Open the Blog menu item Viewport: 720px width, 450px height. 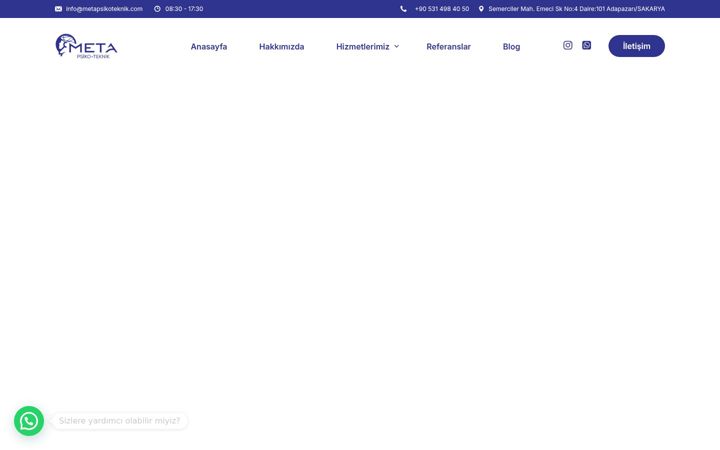[512, 46]
